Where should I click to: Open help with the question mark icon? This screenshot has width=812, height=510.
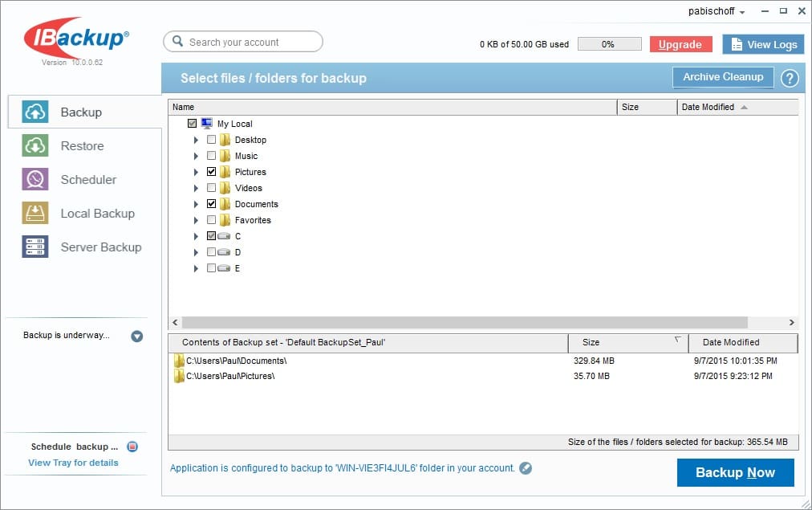(x=790, y=78)
